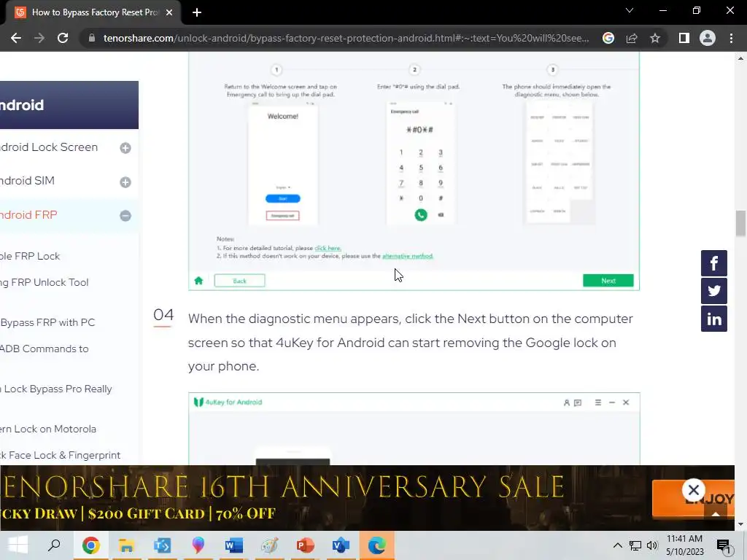Open Windows taskbar search
The image size is (747, 560).
(54, 545)
